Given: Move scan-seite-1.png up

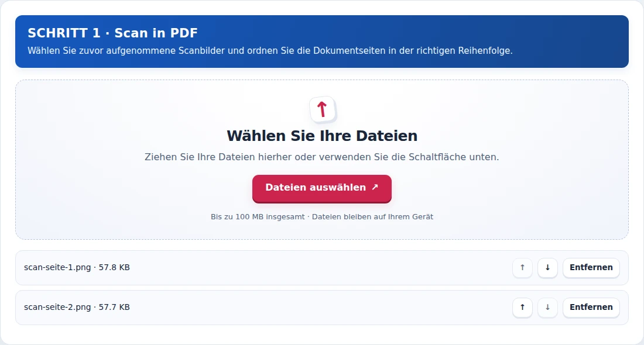Looking at the screenshot, I should 522,267.
